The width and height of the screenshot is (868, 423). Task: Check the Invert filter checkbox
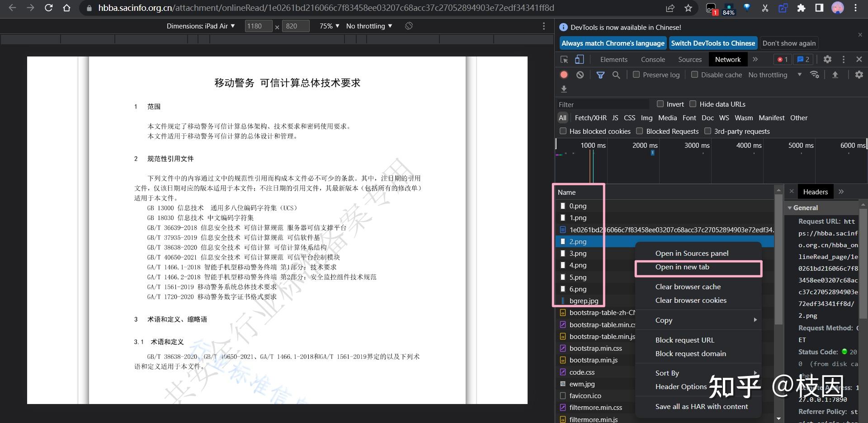[660, 104]
